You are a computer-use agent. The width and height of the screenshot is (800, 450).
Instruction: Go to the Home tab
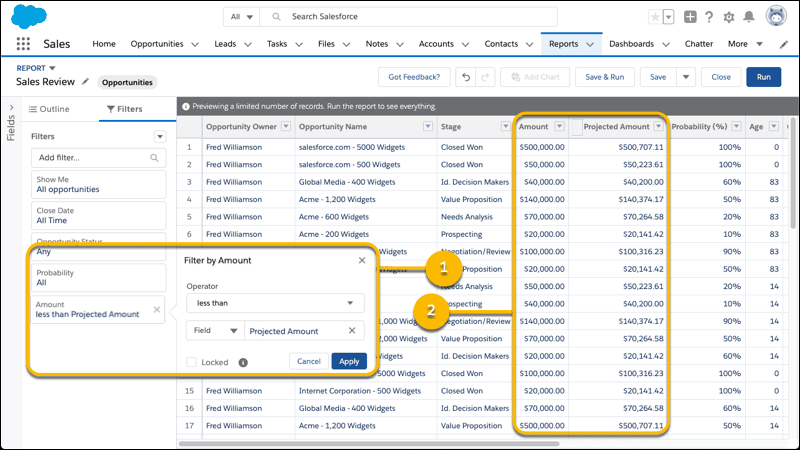pos(104,44)
